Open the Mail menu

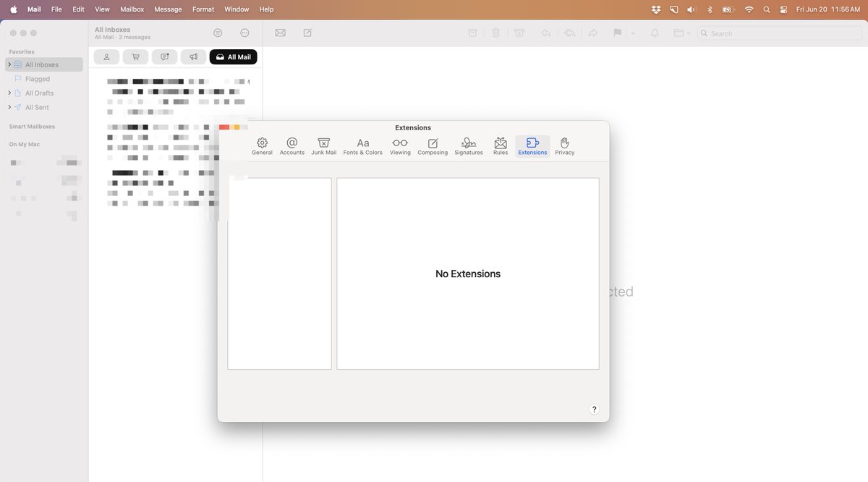point(34,9)
